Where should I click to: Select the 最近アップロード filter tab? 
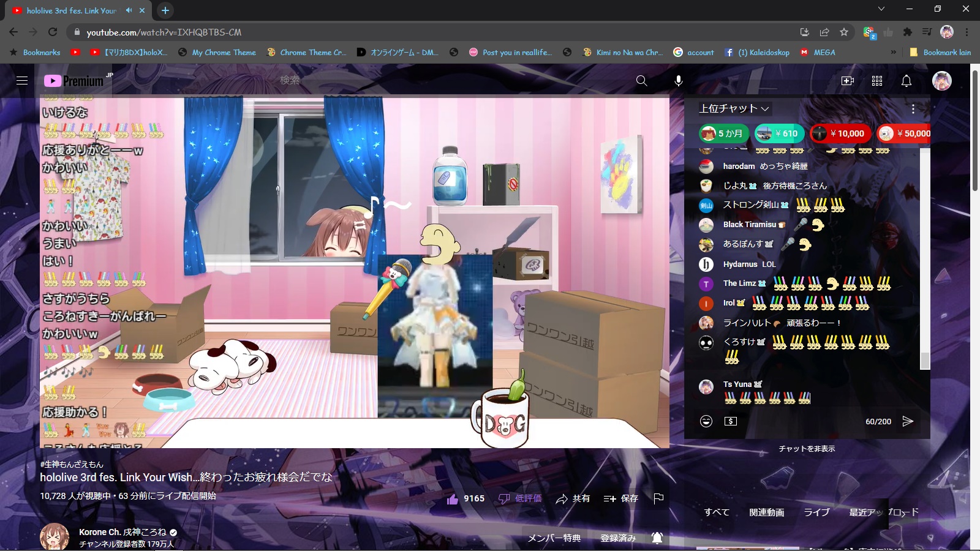884,512
